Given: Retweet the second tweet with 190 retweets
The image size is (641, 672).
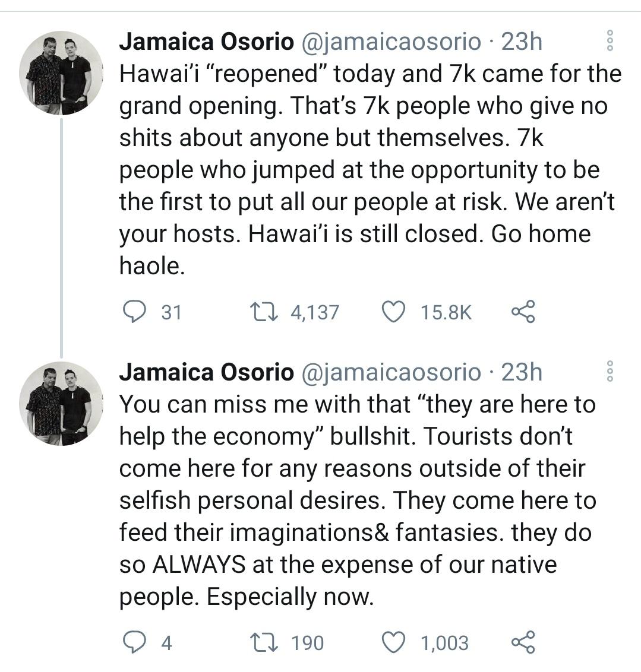Looking at the screenshot, I should [260, 642].
